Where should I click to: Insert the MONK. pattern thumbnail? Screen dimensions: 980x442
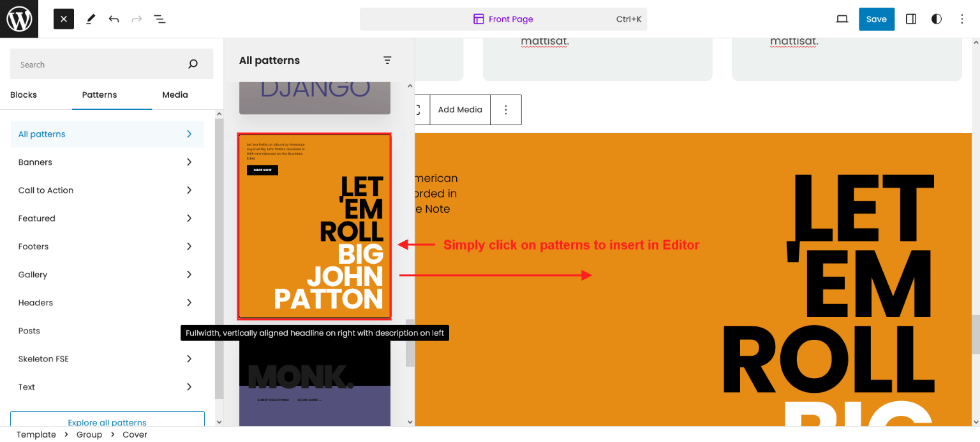315,383
